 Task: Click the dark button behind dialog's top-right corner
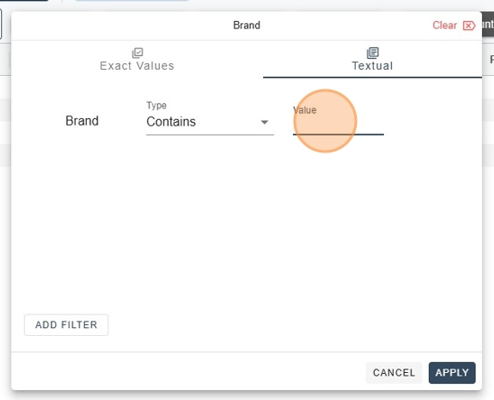tap(488, 24)
